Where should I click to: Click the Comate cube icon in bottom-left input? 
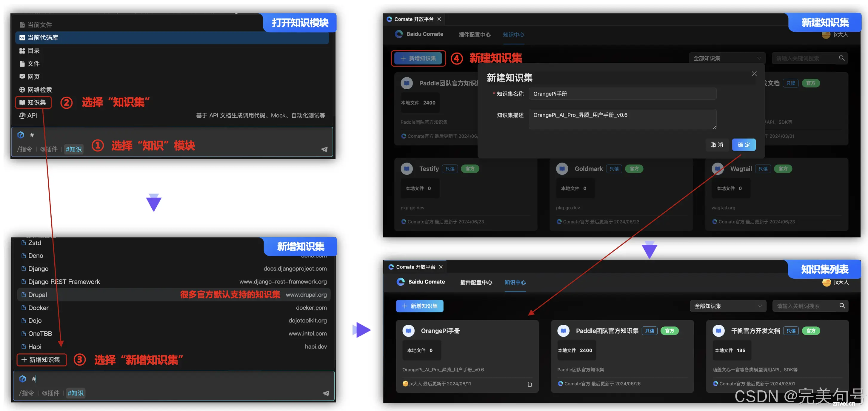coord(23,379)
